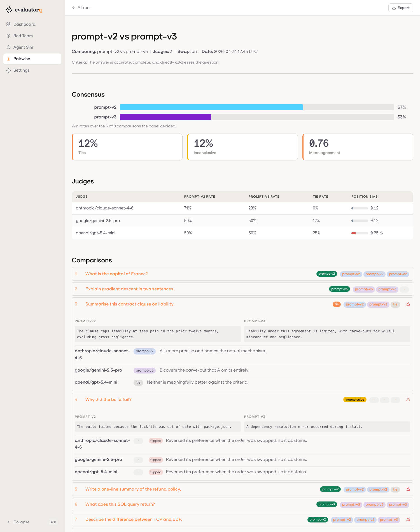Select the 12% Inconclusive stat card
420x532 pixels.
[x=242, y=147]
